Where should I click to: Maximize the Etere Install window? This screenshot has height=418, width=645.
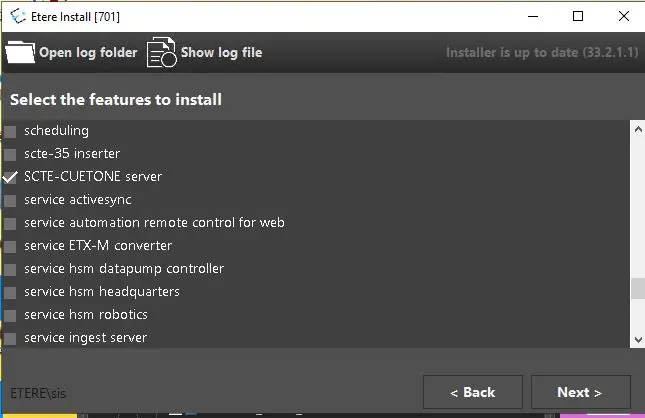[x=578, y=16]
